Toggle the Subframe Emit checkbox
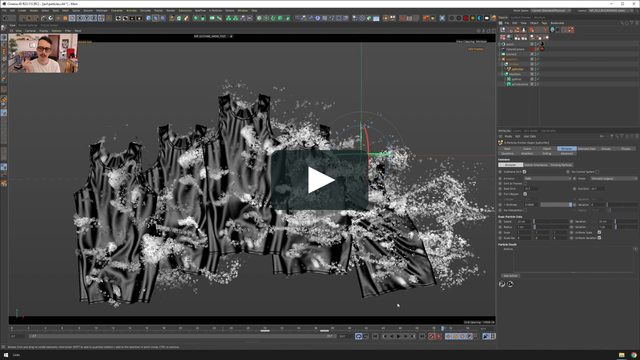 524,172
